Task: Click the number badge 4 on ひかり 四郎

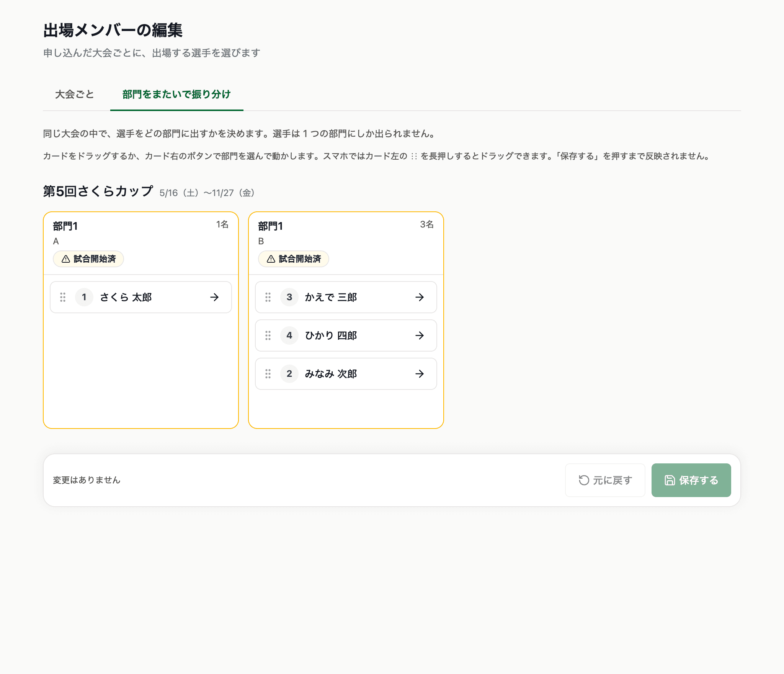Action: click(x=289, y=335)
